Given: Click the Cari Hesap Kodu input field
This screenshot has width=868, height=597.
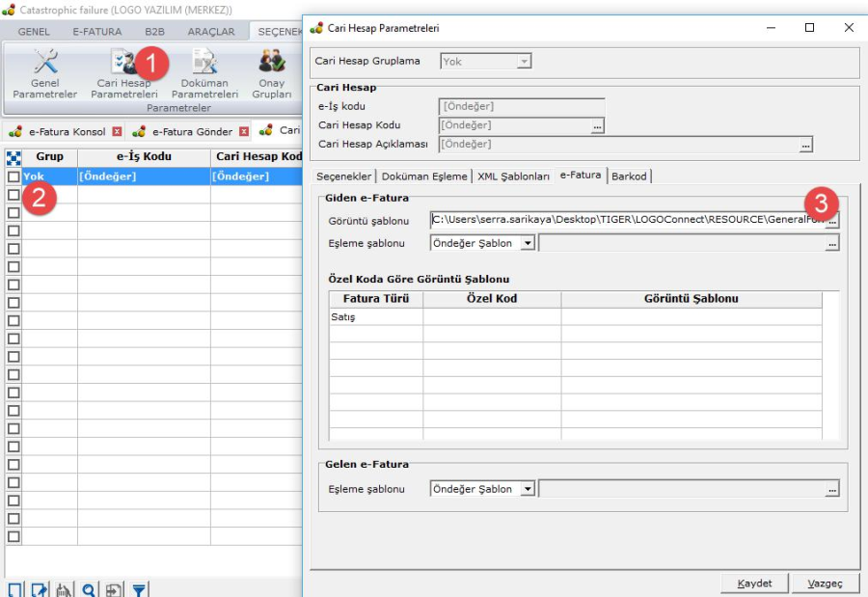Looking at the screenshot, I should (515, 125).
